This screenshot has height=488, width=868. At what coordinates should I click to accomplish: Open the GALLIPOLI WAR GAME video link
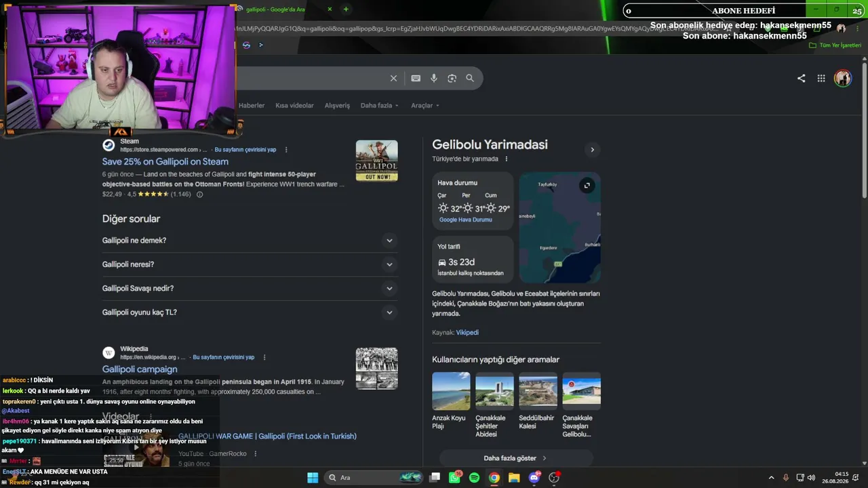point(267,436)
